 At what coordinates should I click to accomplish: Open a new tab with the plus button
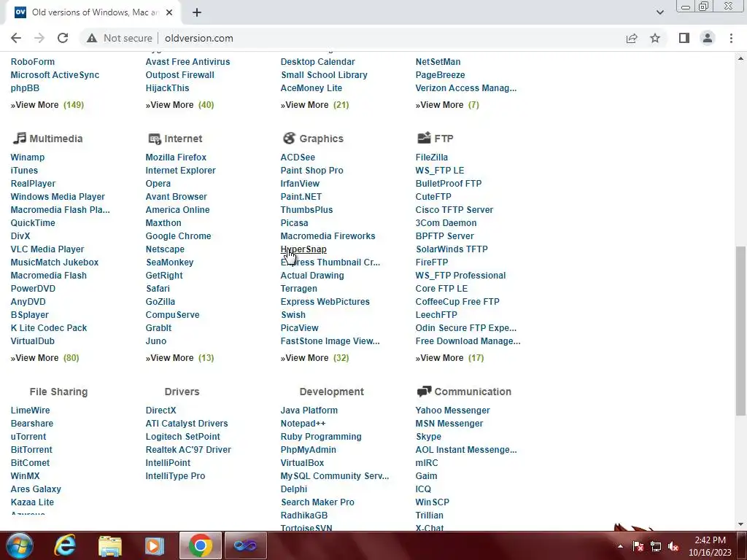tap(197, 12)
